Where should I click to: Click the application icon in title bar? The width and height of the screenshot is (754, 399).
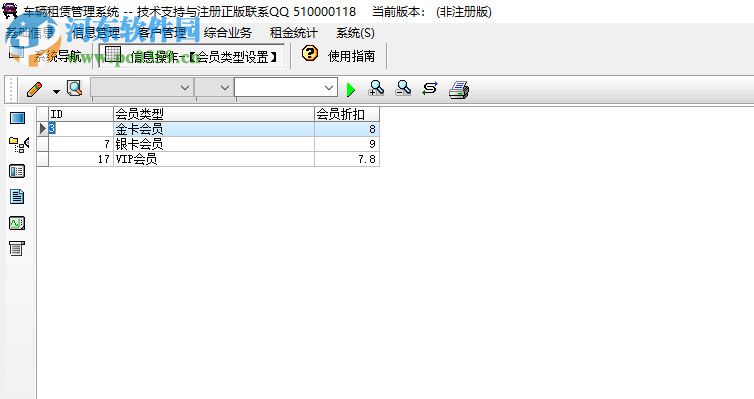coord(10,10)
